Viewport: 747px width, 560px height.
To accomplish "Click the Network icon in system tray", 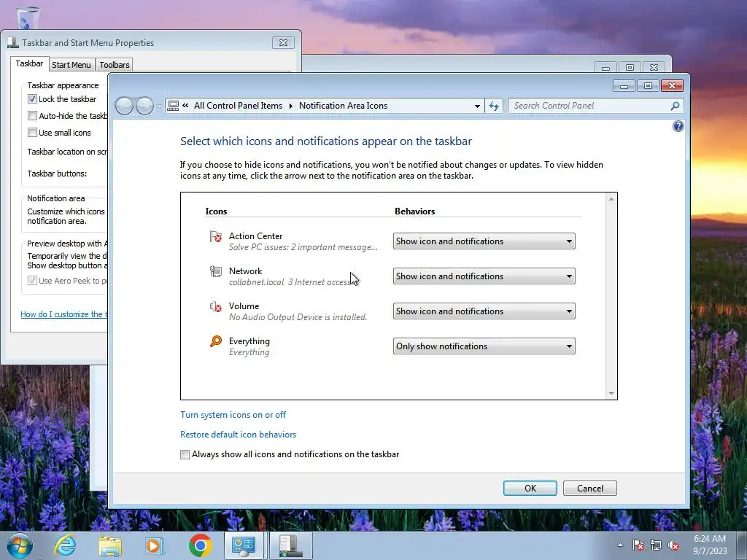I will point(656,545).
